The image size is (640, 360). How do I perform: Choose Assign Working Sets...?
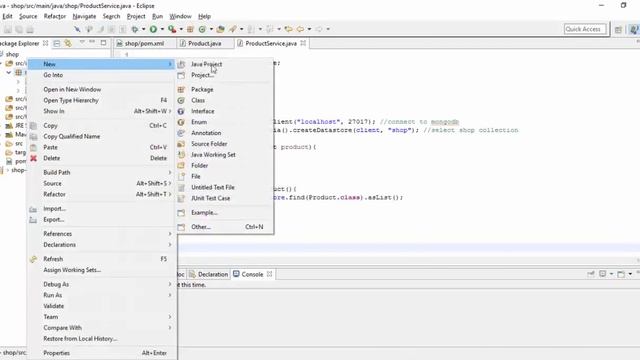click(102, 270)
